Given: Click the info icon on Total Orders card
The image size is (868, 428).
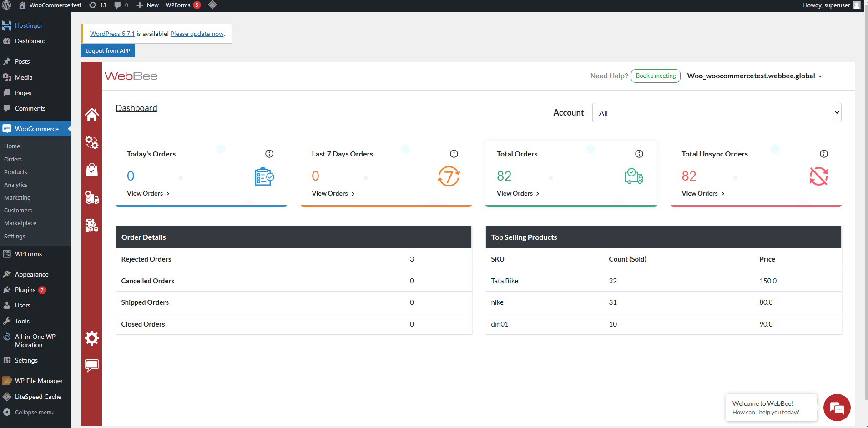Looking at the screenshot, I should 639,154.
